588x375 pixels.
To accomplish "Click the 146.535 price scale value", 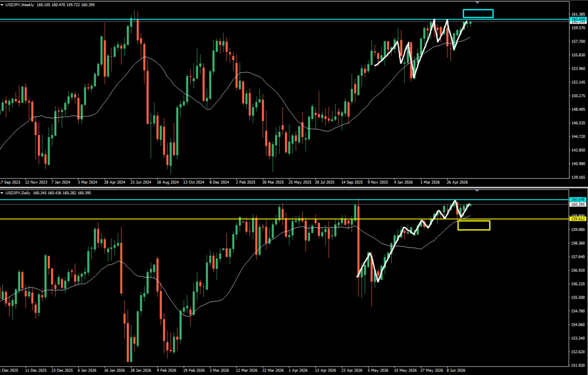I will point(578,123).
